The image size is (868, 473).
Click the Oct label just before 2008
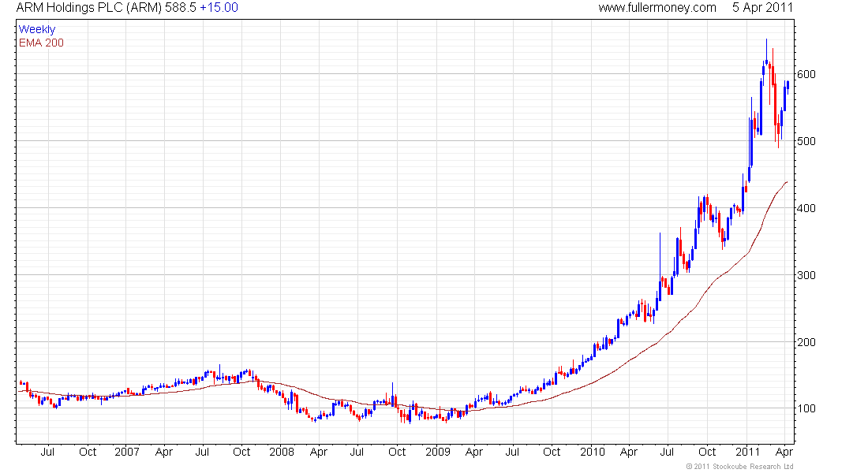(x=241, y=452)
